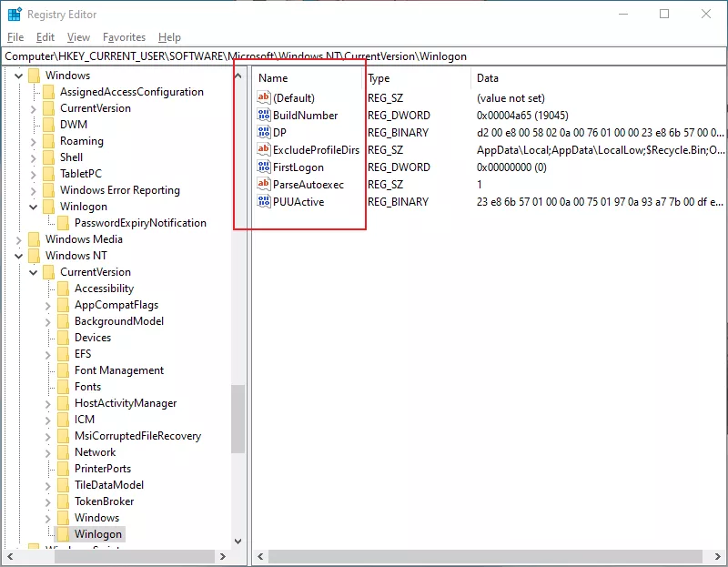Expand the TokenBroker key
The image size is (728, 567).
point(48,502)
